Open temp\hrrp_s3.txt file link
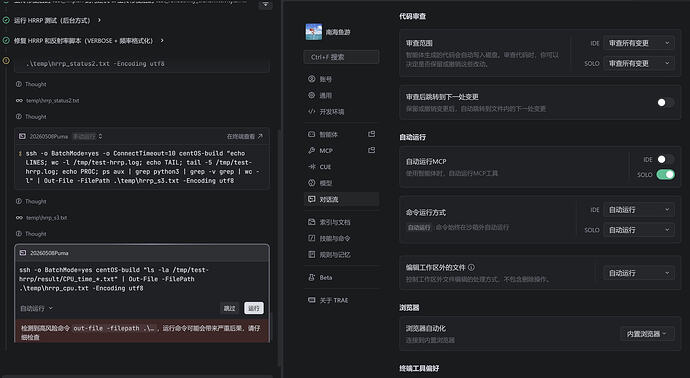 (46, 217)
